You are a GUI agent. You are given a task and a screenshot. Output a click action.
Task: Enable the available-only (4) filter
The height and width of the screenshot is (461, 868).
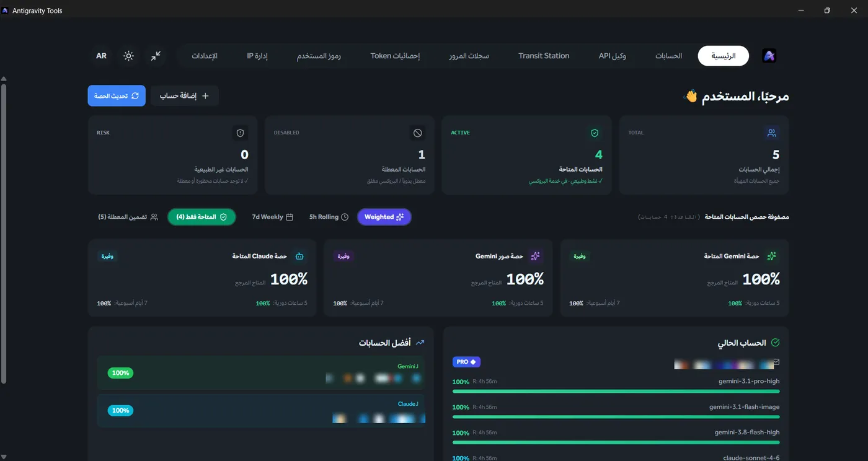point(201,217)
